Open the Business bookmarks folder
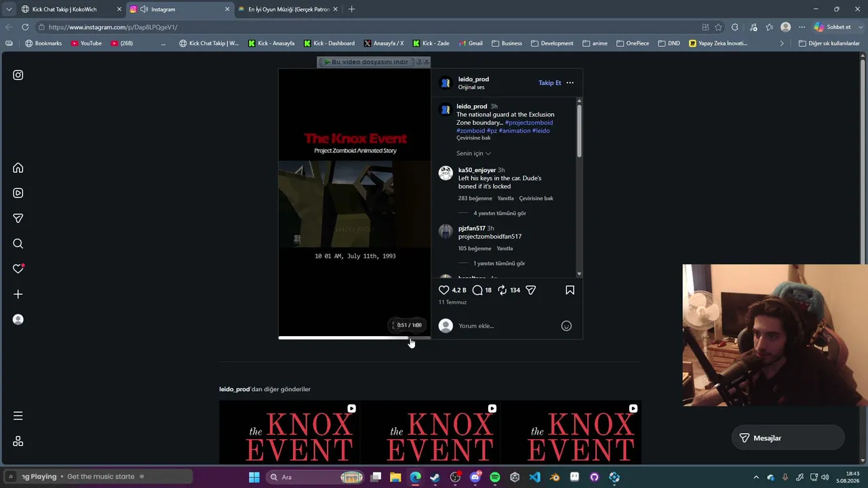This screenshot has width=868, height=488. [x=507, y=43]
